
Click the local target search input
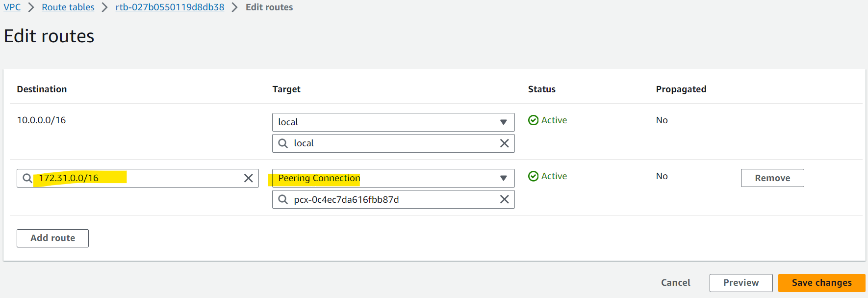[x=393, y=143]
